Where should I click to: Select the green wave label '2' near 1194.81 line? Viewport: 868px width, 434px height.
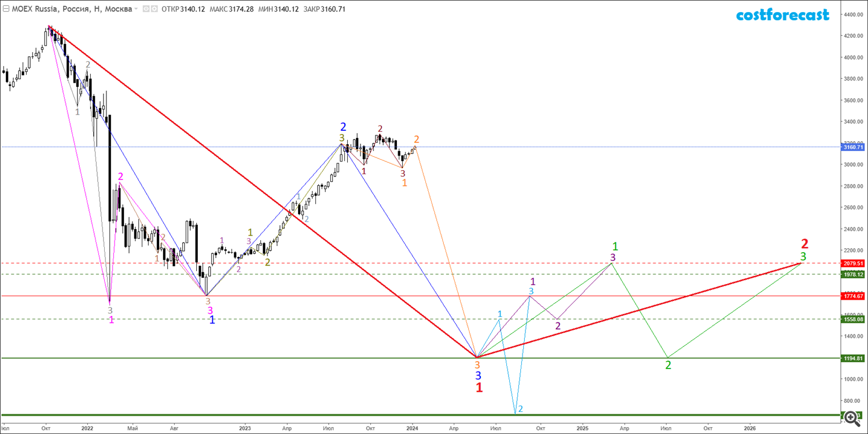(x=668, y=365)
